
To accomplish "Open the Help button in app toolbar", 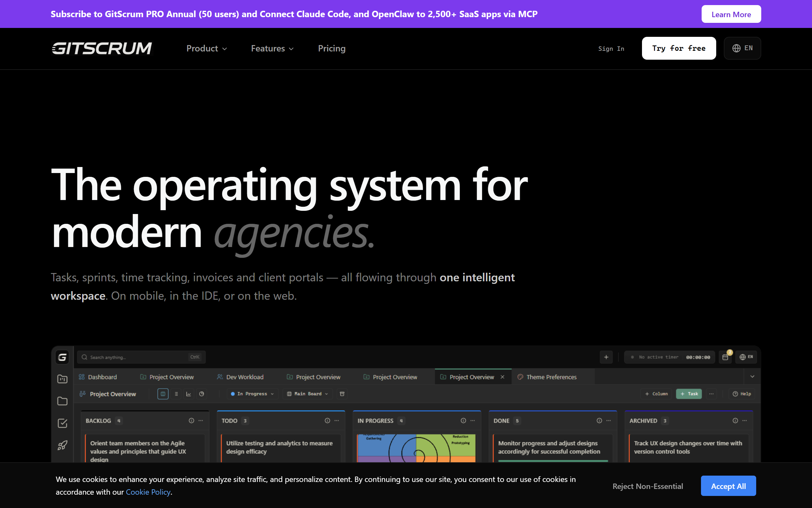I will point(742,394).
